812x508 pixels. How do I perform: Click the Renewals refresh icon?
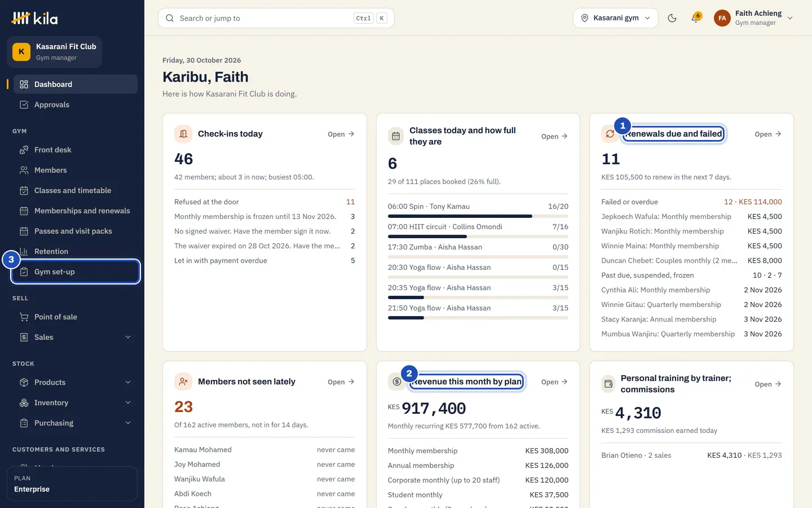coord(610,134)
